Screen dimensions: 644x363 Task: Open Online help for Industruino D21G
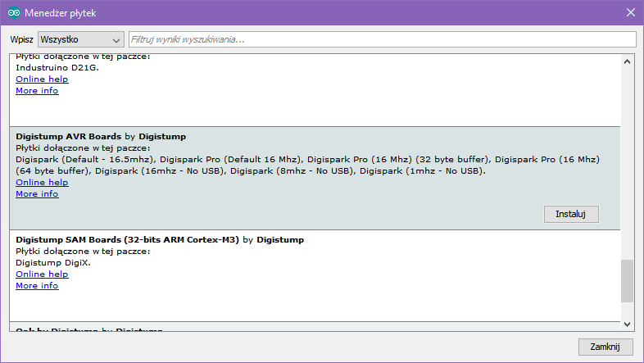(42, 79)
